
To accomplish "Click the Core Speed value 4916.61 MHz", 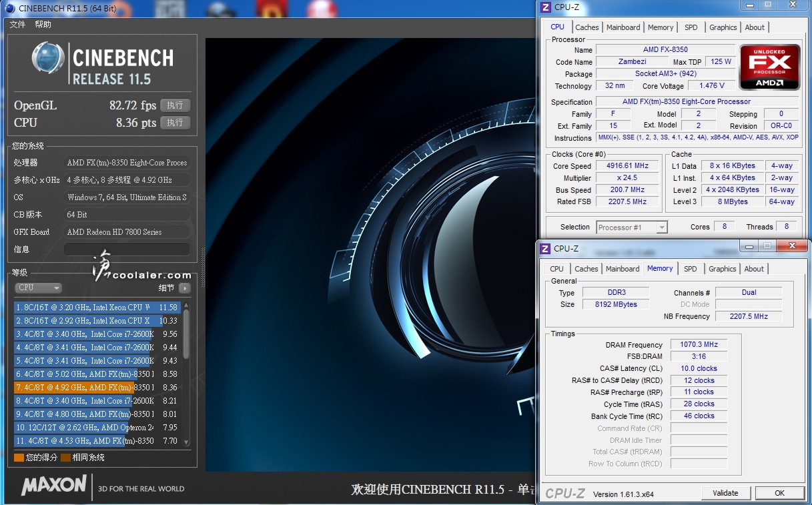I will coord(627,165).
